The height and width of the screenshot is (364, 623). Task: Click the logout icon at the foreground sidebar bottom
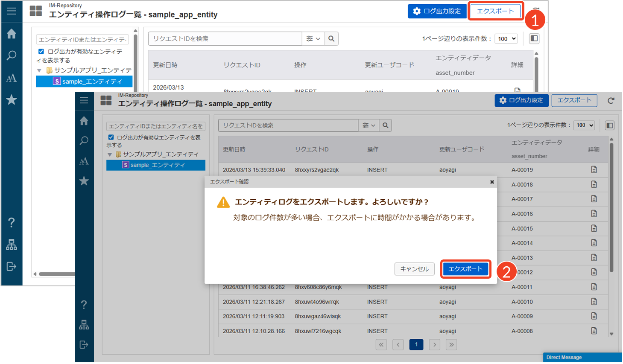point(84,345)
